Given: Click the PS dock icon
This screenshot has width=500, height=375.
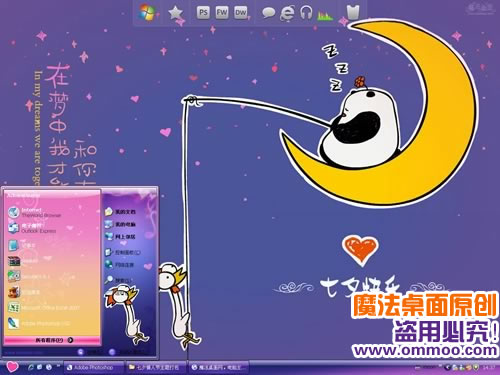Looking at the screenshot, I should 203,13.
